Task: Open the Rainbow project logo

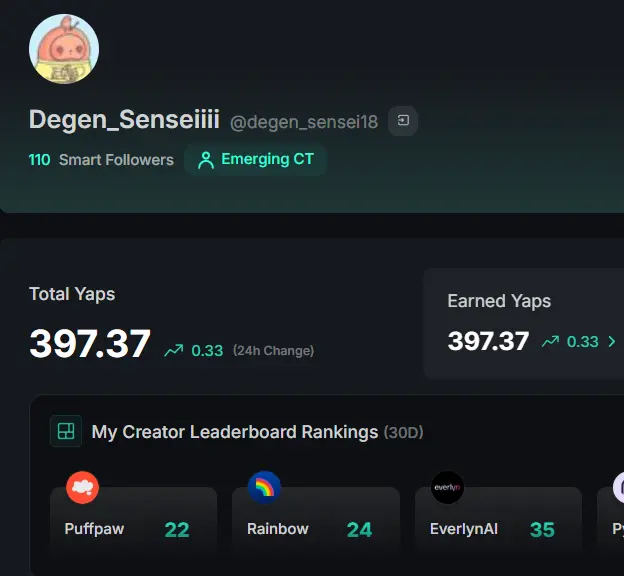Action: pyautogui.click(x=264, y=487)
